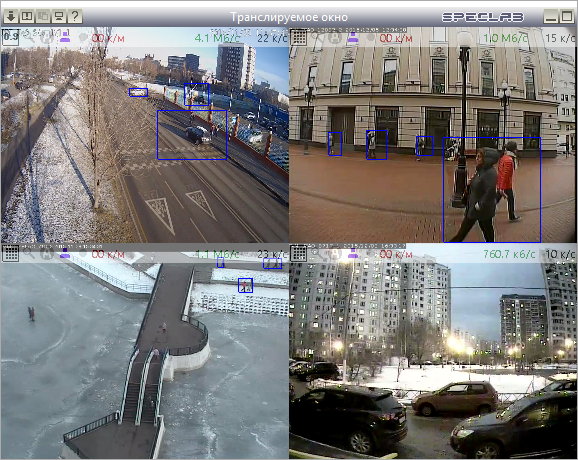Click the 00 к/м counter on highway camera

point(108,38)
